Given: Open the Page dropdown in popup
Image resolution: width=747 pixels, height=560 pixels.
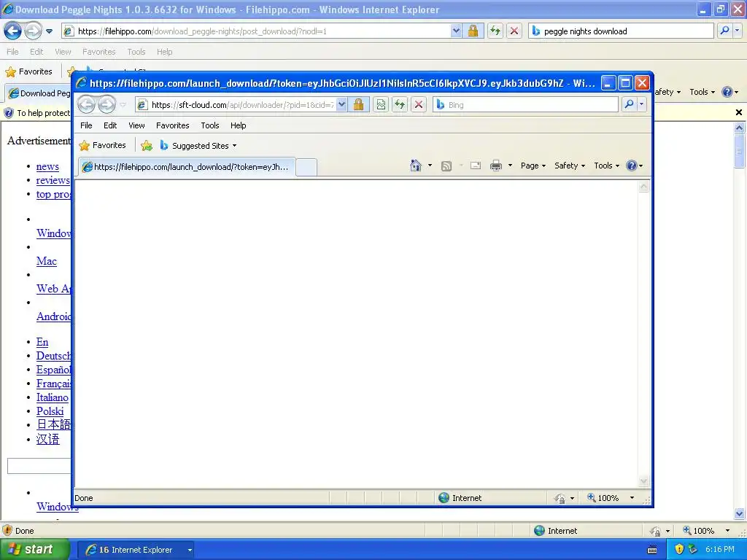Looking at the screenshot, I should [x=533, y=166].
